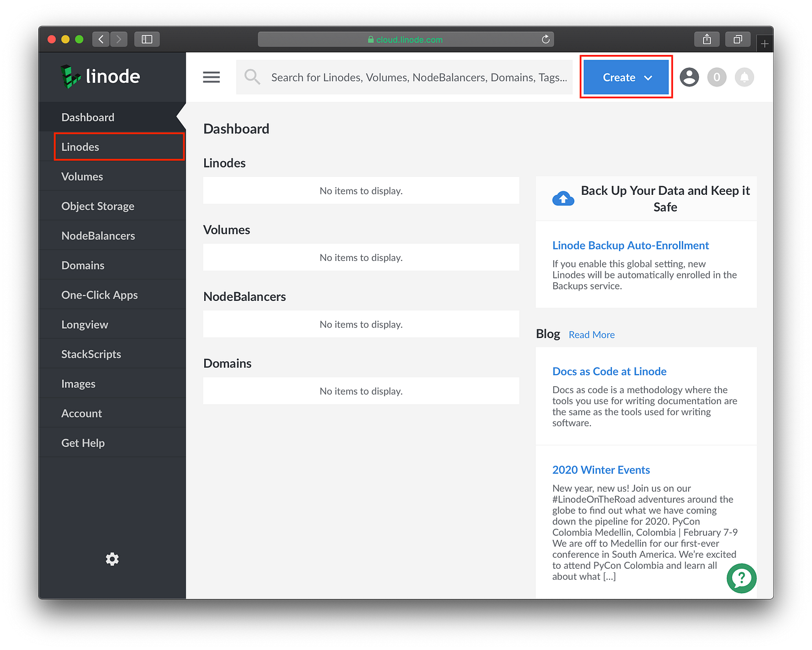
Task: Open Account in the sidebar
Action: (x=113, y=413)
